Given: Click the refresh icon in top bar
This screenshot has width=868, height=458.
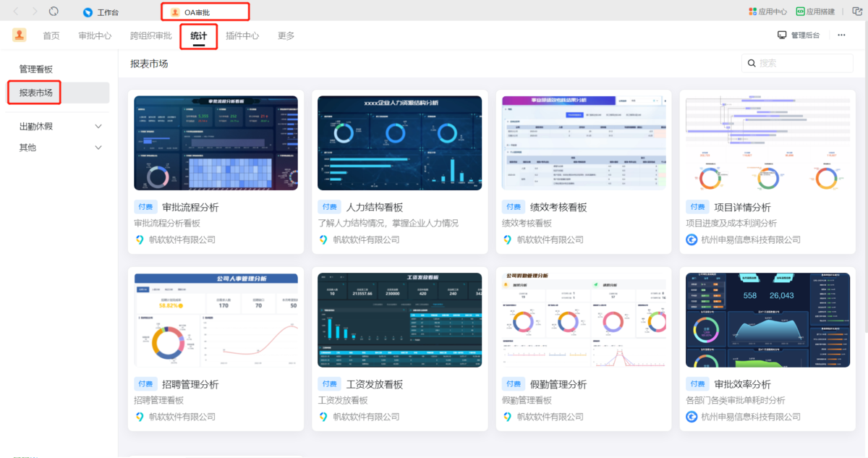Looking at the screenshot, I should [x=54, y=12].
